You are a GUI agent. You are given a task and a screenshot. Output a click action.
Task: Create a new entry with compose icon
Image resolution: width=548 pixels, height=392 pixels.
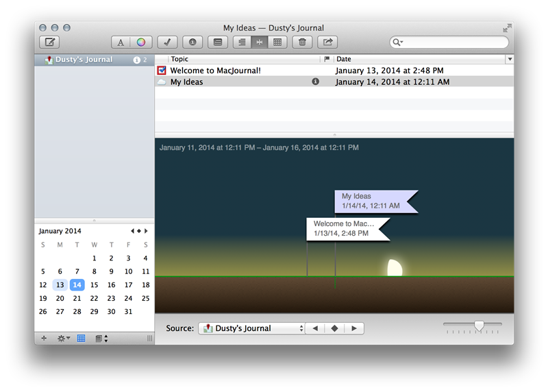click(49, 42)
